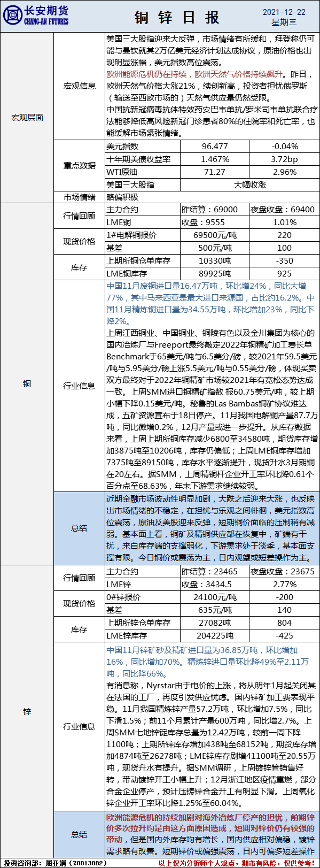Click the date 2021-12-22

[x=284, y=12]
